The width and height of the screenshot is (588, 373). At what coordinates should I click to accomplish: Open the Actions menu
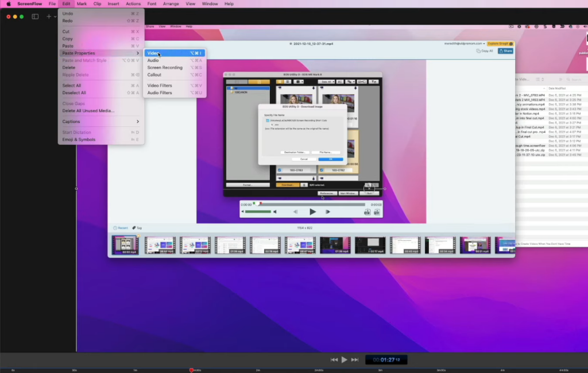coord(133,4)
